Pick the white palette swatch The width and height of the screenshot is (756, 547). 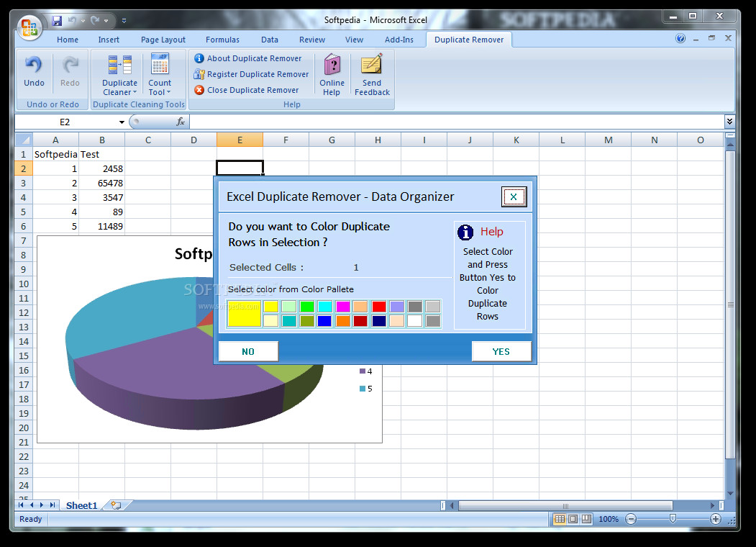click(x=414, y=321)
